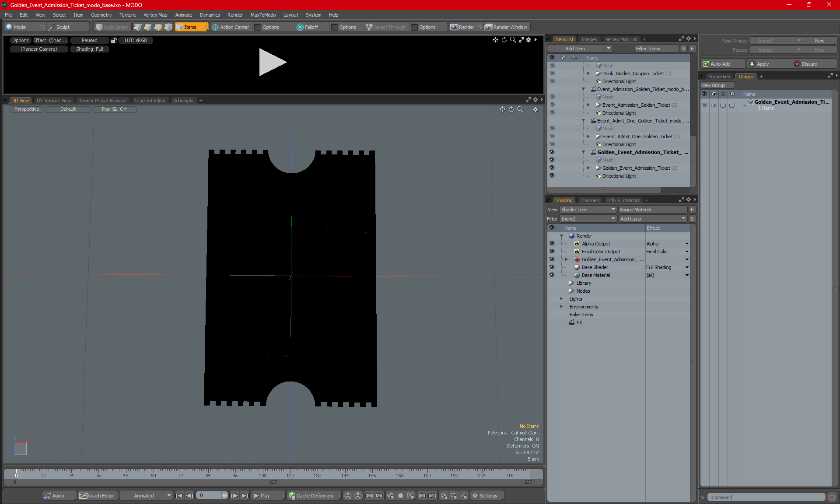Jump to last frame of timeline

tap(245, 496)
